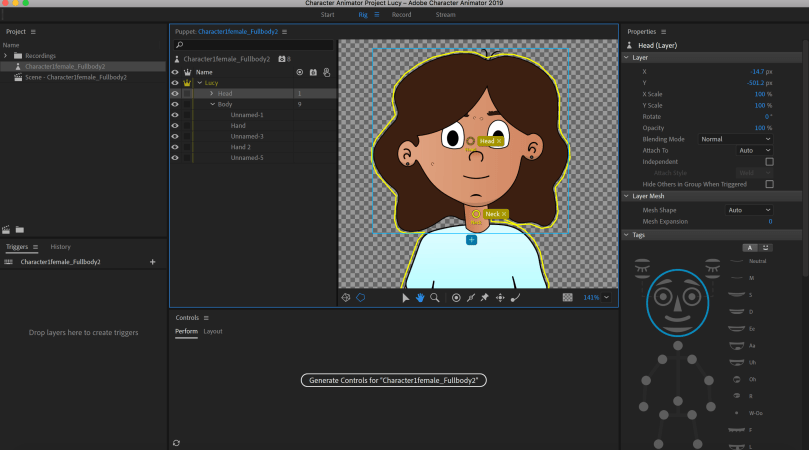Hide the Hand 2 layer
The height and width of the screenshot is (450, 809).
(175, 147)
